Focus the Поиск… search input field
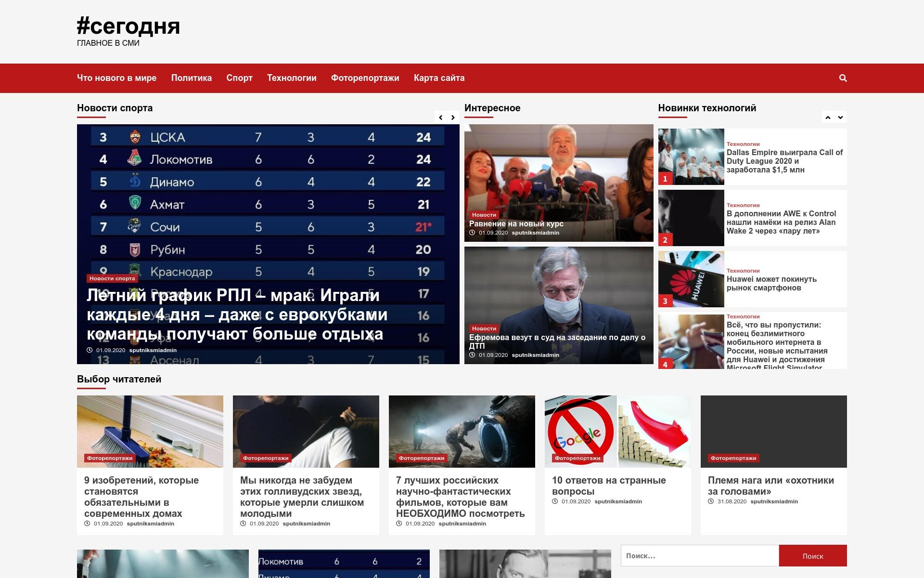924x578 pixels. [700, 556]
